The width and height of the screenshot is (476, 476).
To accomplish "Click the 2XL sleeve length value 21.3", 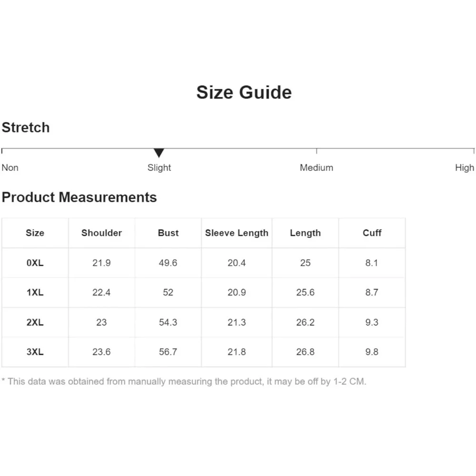I will point(237,322).
